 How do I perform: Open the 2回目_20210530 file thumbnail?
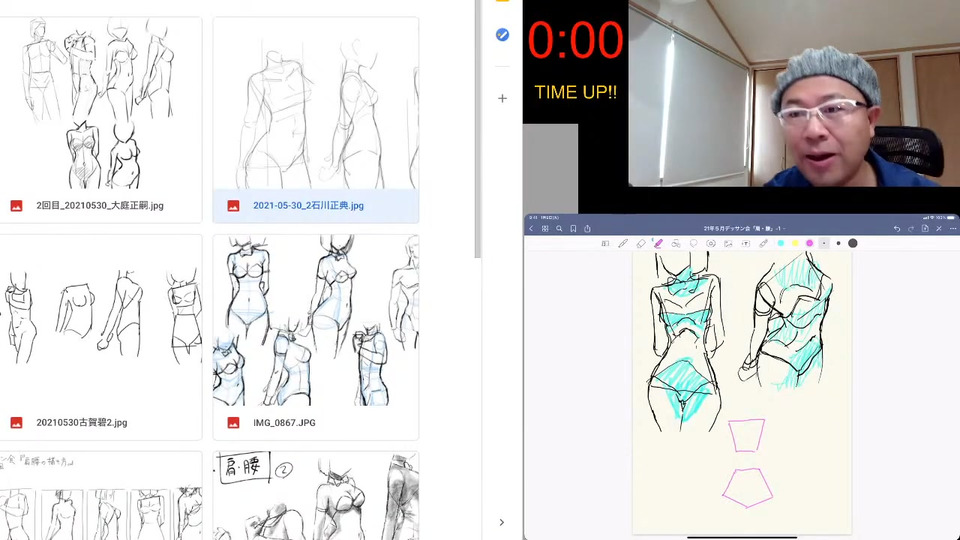100,103
